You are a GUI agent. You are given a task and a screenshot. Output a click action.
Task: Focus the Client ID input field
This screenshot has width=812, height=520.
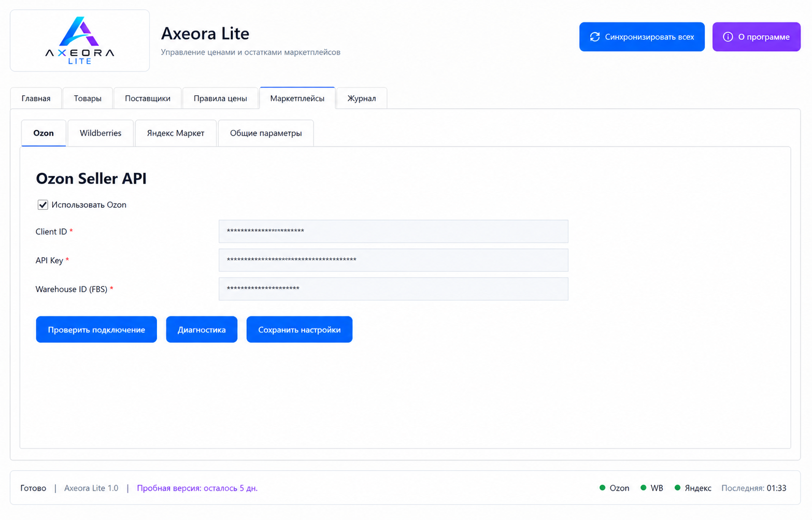393,232
